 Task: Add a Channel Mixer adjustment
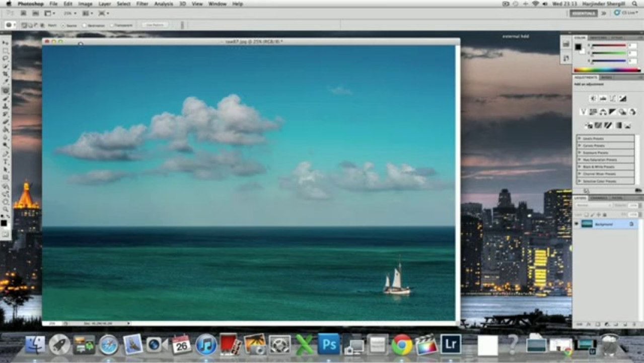click(632, 111)
